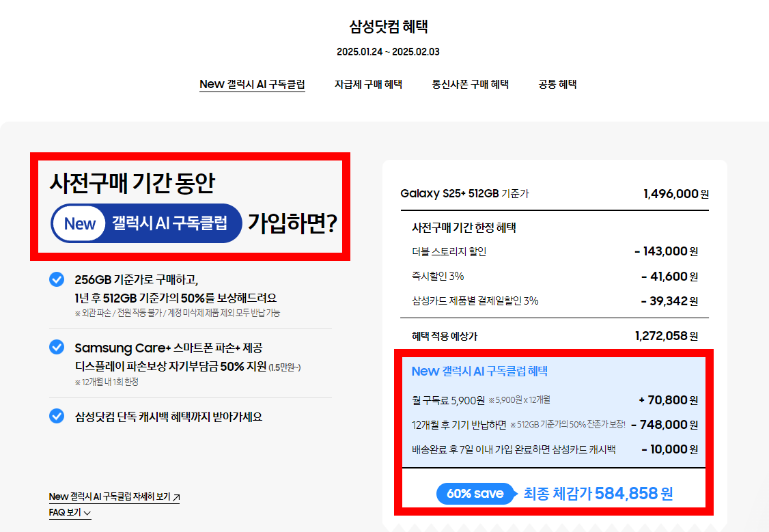Go to the 공통 혜택 tab
This screenshot has width=769, height=532.
(557, 84)
